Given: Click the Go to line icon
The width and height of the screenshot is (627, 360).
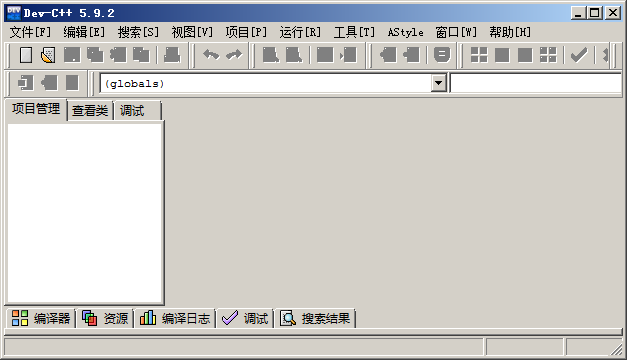Looking at the screenshot, I should point(348,55).
